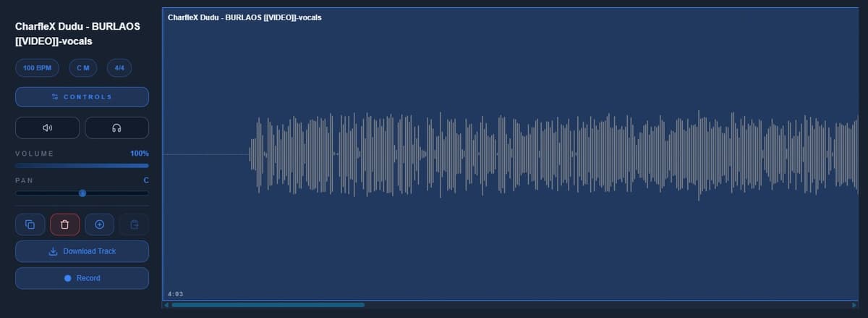Start recording with the Record button

click(x=82, y=278)
